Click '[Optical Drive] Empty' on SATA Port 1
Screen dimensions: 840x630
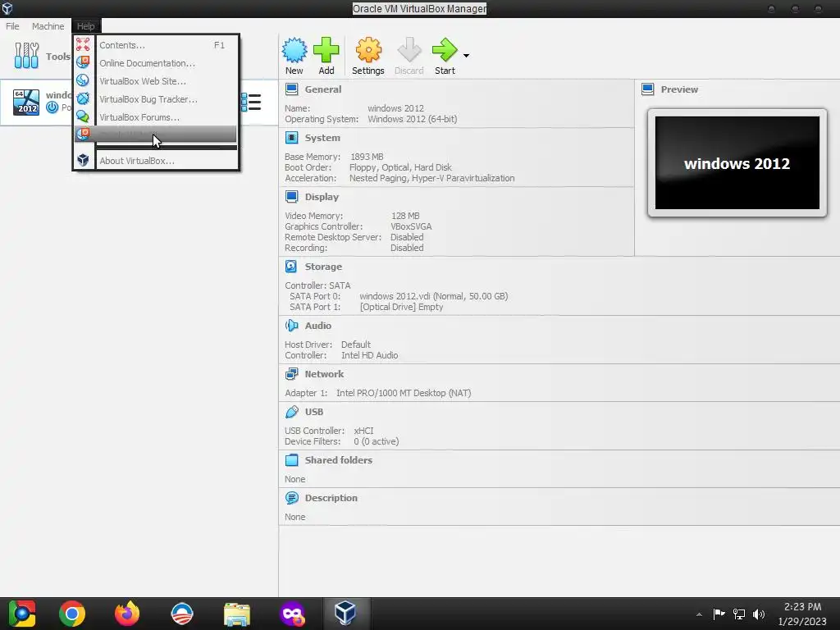coord(401,307)
